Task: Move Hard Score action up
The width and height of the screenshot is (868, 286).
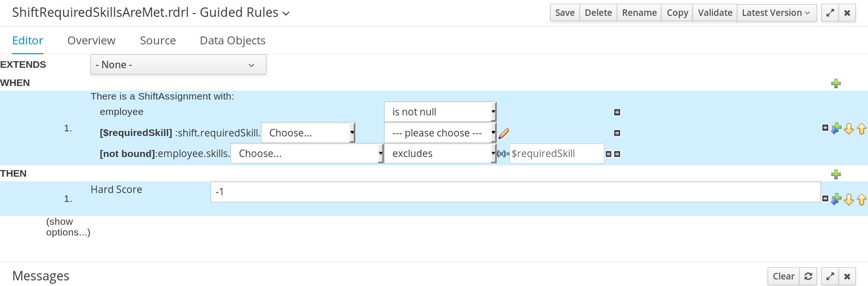Action: coord(861,200)
